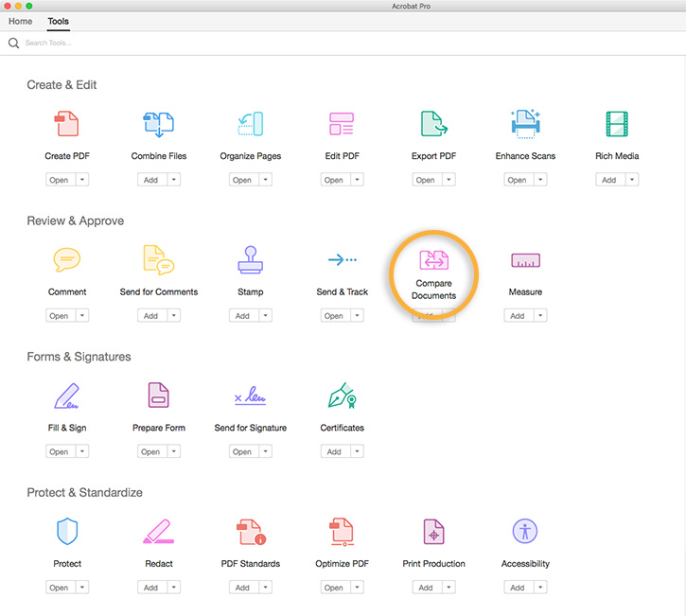The width and height of the screenshot is (686, 616).
Task: Select the Stamp tool icon
Action: point(250,259)
